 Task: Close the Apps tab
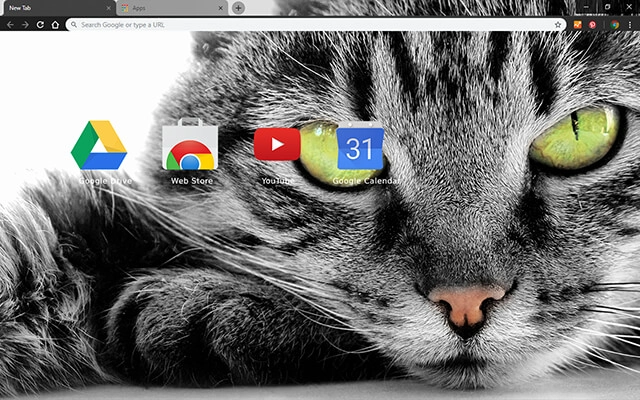tap(220, 8)
